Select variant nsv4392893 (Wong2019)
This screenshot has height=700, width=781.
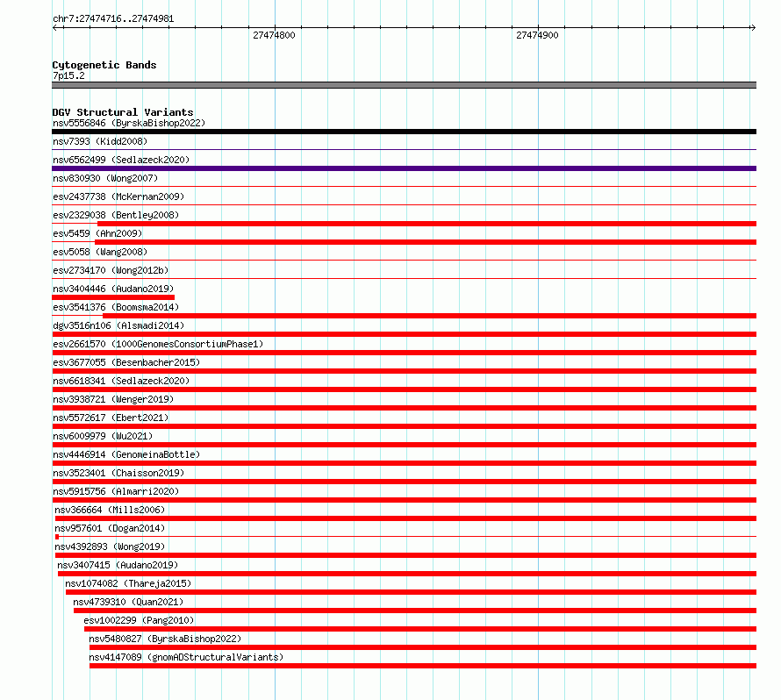pyautogui.click(x=110, y=546)
